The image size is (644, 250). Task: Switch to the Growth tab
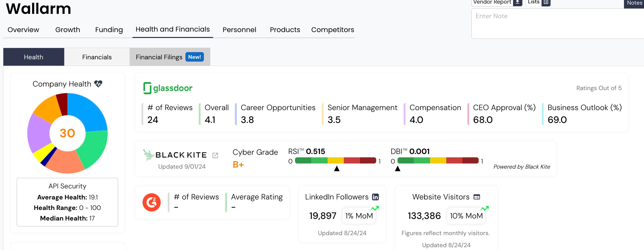tap(68, 30)
